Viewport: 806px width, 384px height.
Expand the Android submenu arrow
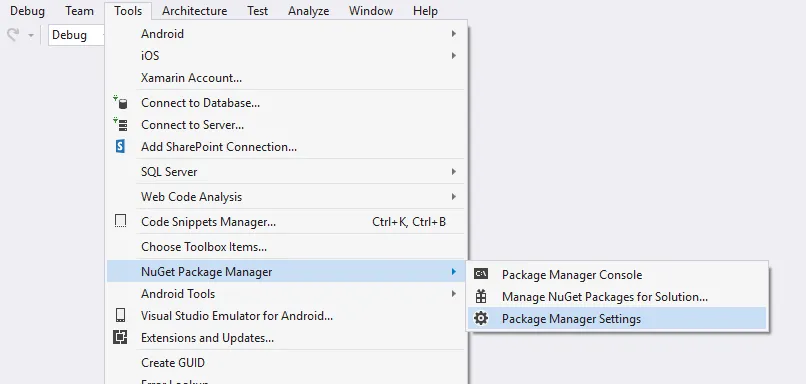coord(453,33)
